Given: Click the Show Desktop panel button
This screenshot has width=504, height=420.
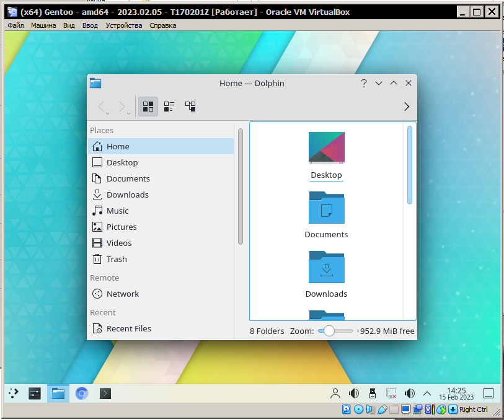Looking at the screenshot, I should tap(489, 393).
